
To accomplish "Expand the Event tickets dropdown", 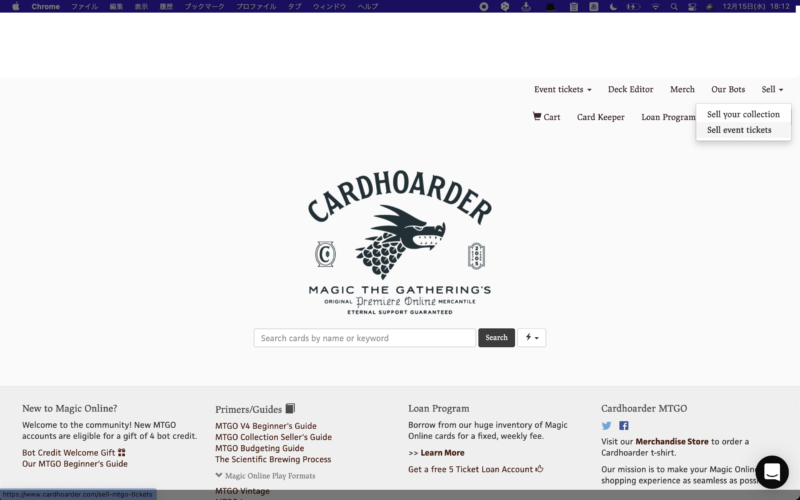I will (563, 89).
